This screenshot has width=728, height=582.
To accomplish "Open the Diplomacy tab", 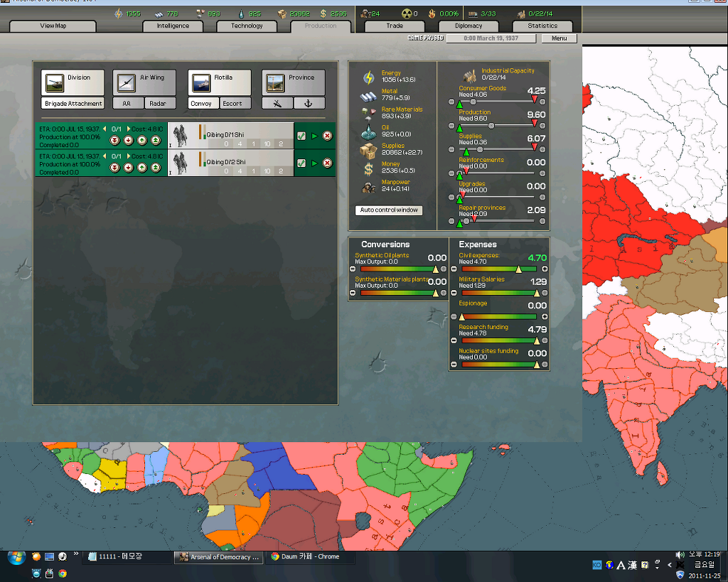I will (469, 26).
